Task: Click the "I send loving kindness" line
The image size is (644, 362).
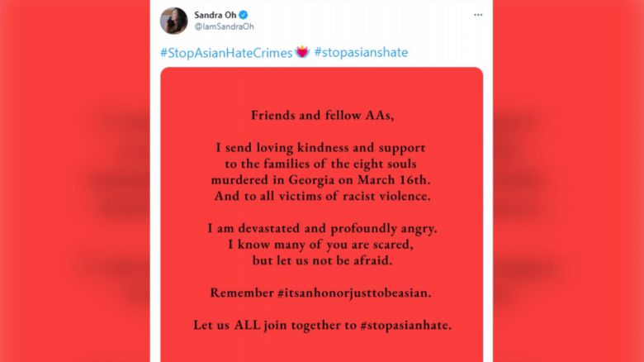Action: pos(321,148)
